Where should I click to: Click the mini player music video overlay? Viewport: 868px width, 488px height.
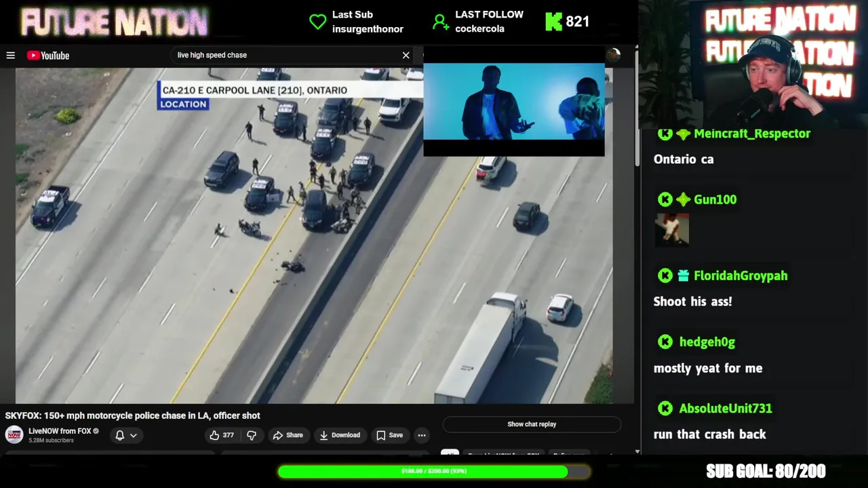514,102
